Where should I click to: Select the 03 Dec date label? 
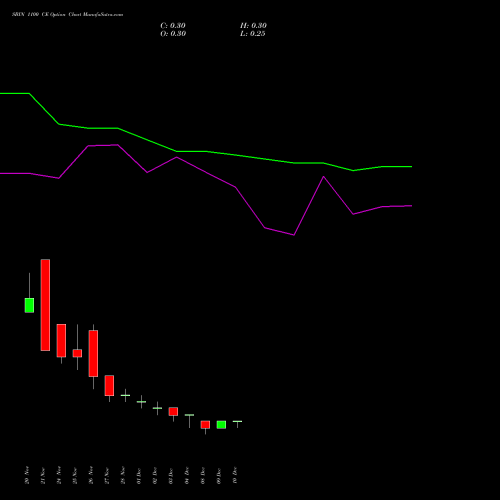pyautogui.click(x=171, y=475)
